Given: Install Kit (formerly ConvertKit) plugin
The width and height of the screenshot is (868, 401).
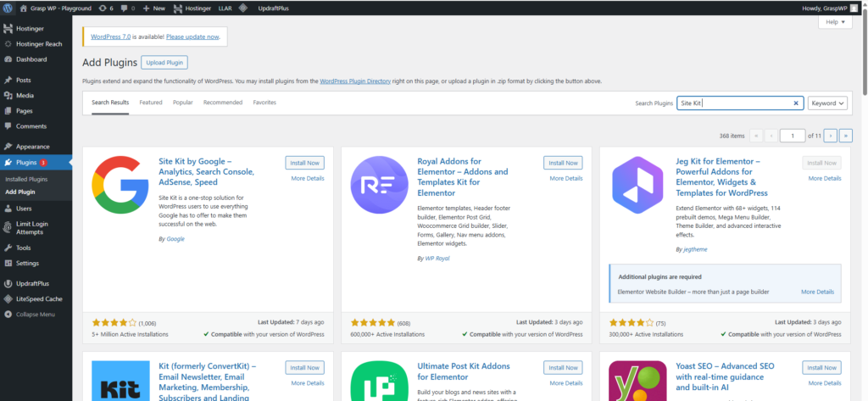Looking at the screenshot, I should 305,368.
